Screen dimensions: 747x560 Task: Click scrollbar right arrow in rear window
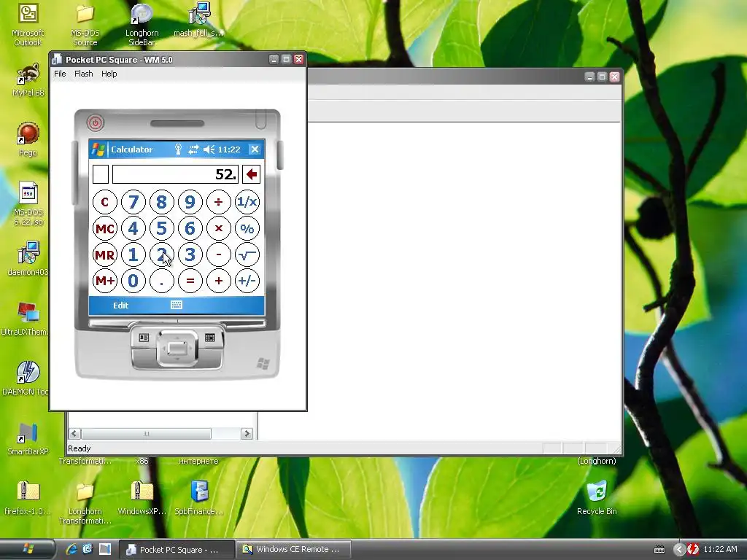pyautogui.click(x=247, y=434)
